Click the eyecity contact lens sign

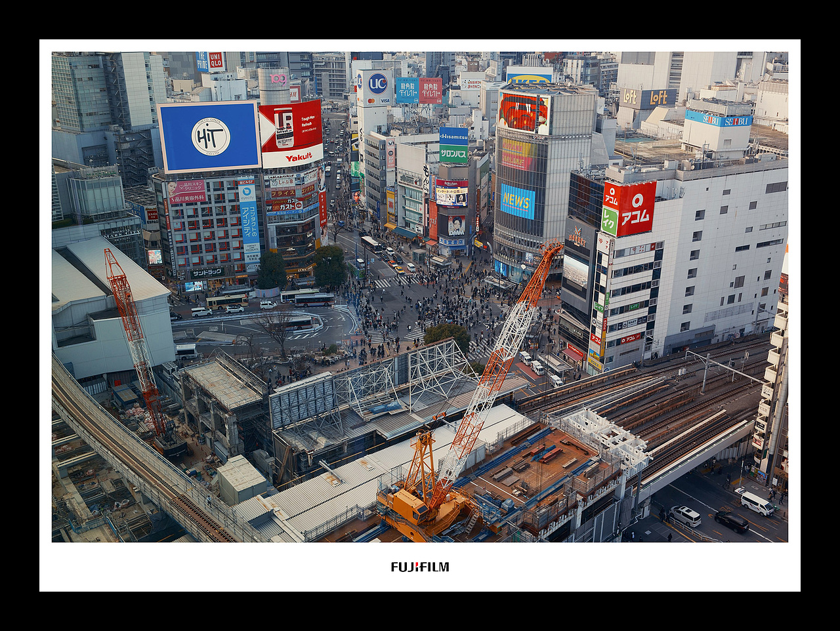245,192
